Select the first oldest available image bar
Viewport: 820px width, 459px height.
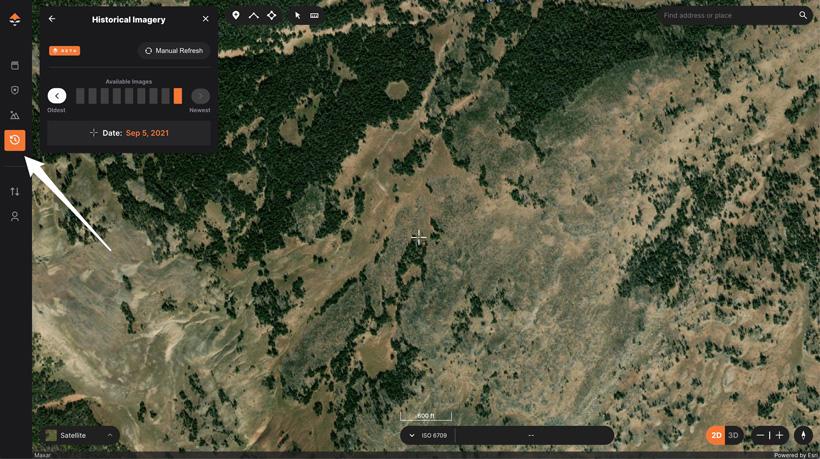tap(80, 96)
